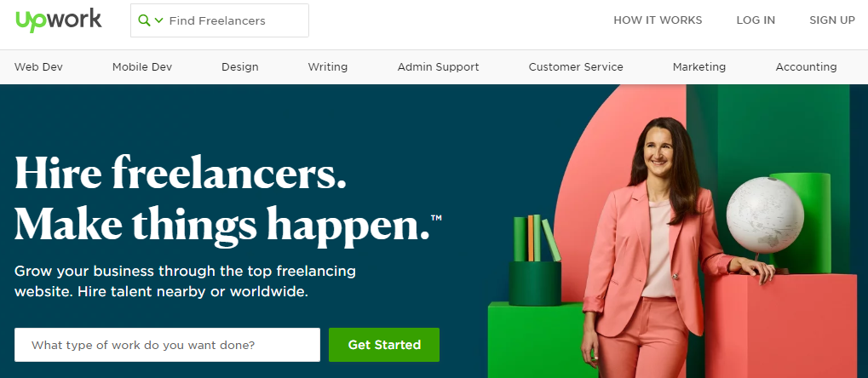Expand the search type dropdown arrow
868x378 pixels.
[x=159, y=20]
